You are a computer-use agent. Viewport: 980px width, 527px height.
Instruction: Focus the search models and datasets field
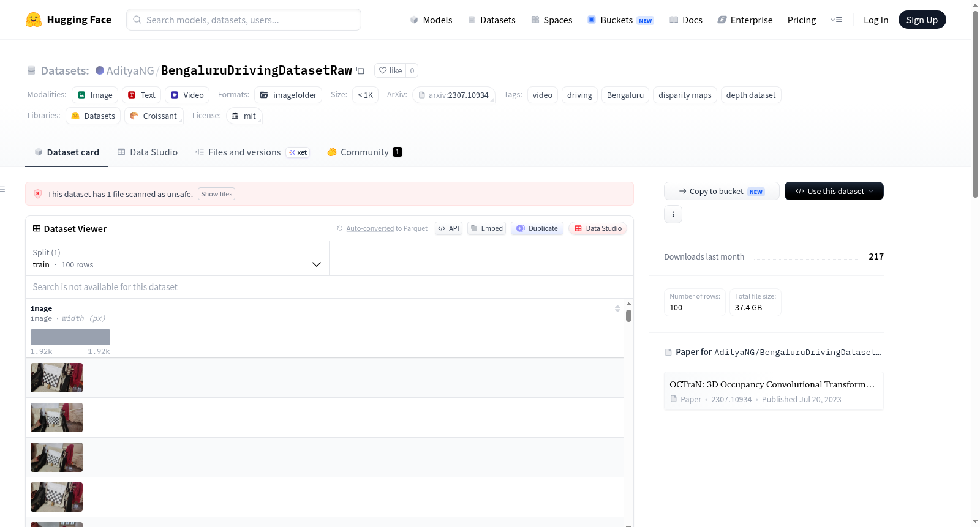tap(244, 20)
